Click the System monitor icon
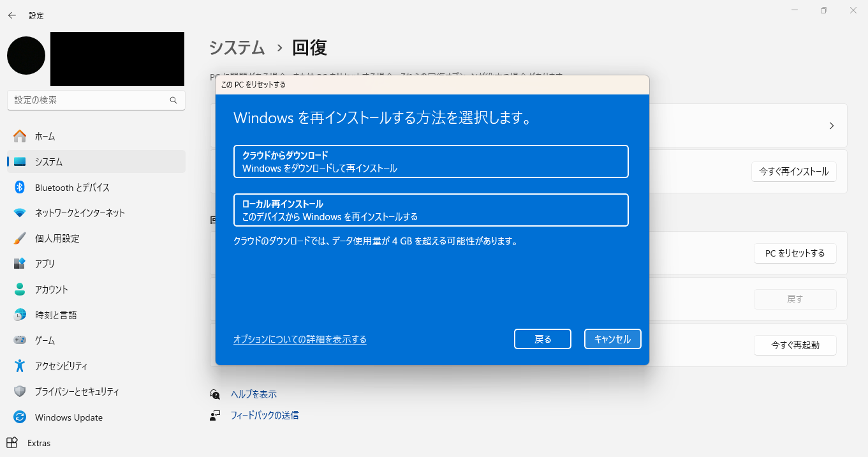 tap(20, 161)
